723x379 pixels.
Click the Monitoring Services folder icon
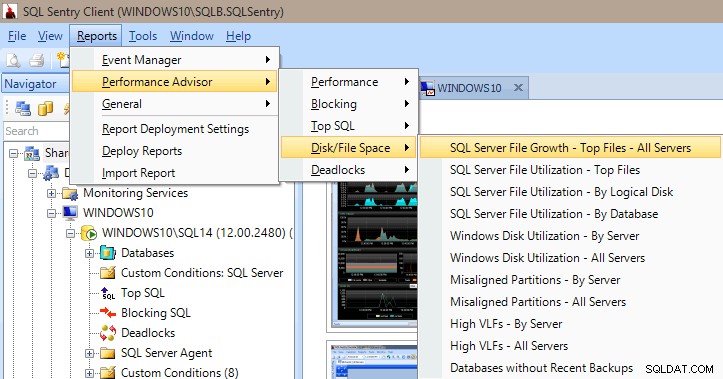pos(70,193)
